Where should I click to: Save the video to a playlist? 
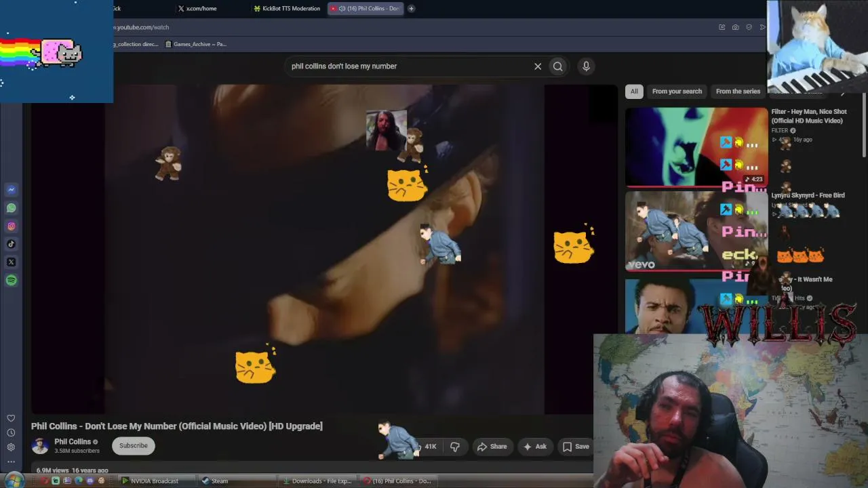click(576, 447)
